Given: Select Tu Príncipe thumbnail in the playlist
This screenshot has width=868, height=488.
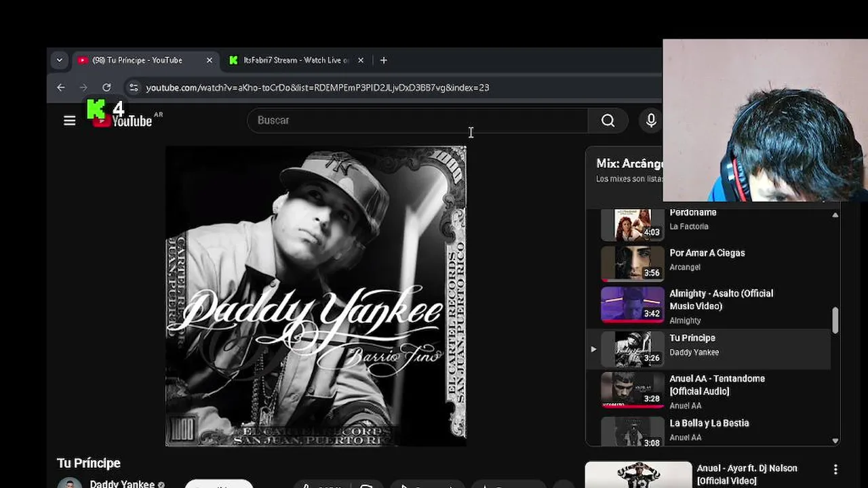Looking at the screenshot, I should coord(633,349).
